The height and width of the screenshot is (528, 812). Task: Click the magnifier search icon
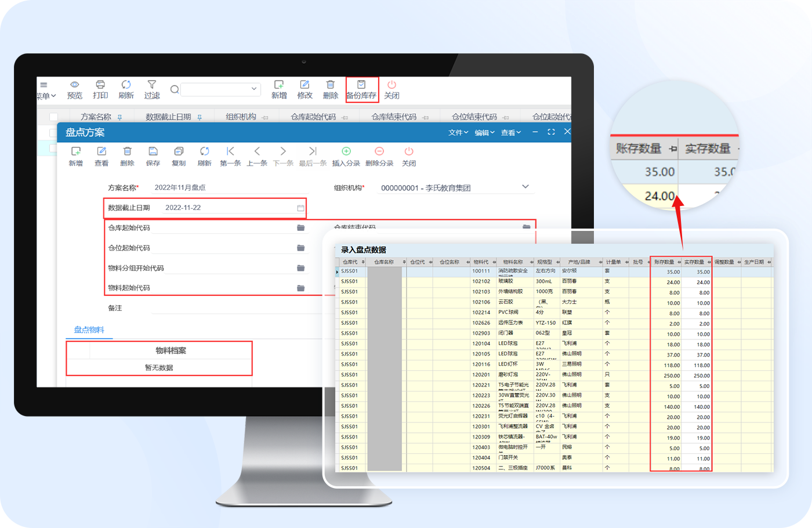tap(174, 89)
